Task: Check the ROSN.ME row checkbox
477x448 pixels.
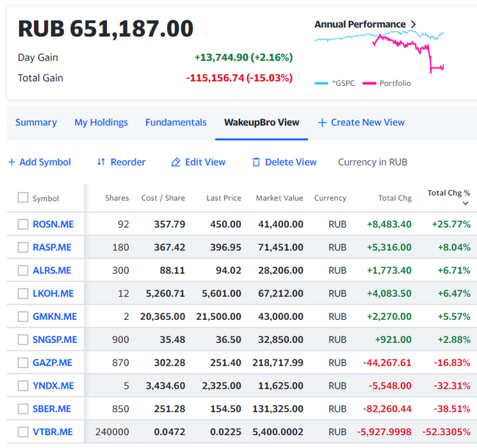Action: pyautogui.click(x=23, y=224)
